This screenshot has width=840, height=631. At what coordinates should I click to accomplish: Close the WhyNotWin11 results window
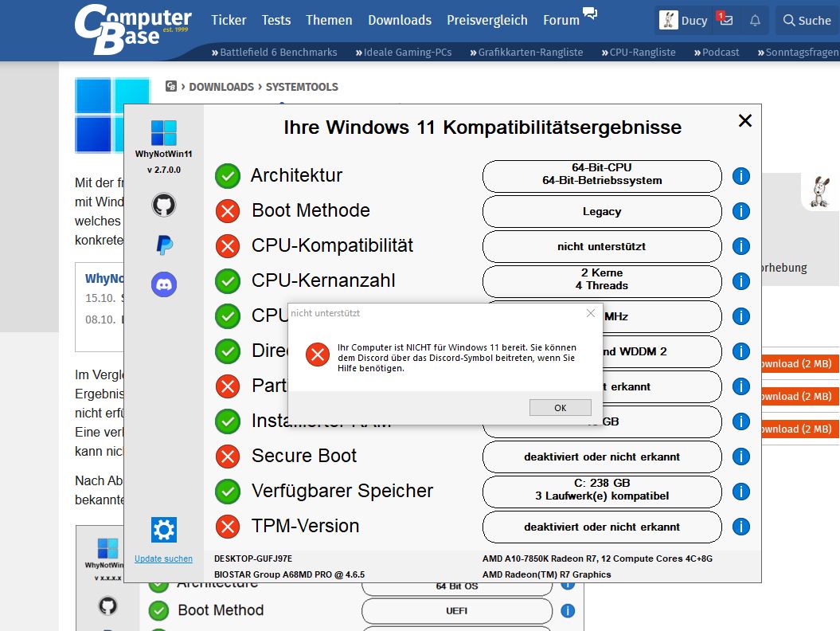click(x=745, y=120)
